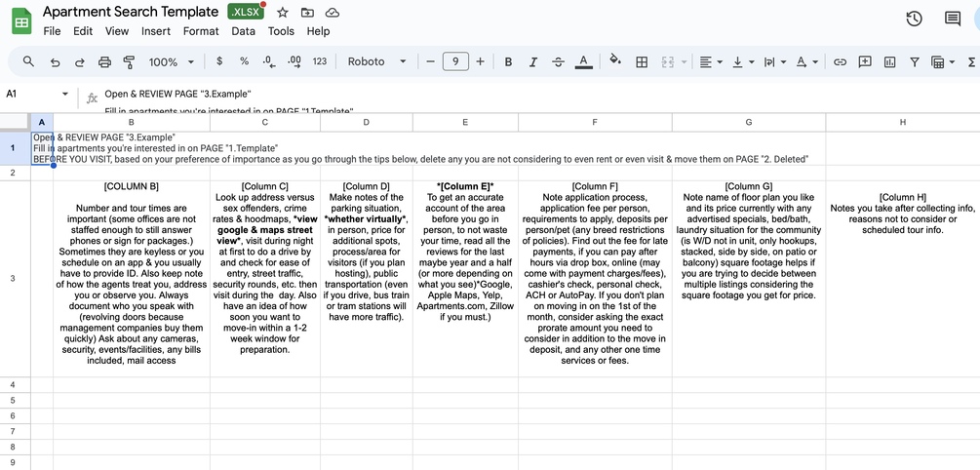Image resolution: width=980 pixels, height=470 pixels.
Task: Insert a chart
Action: (889, 61)
